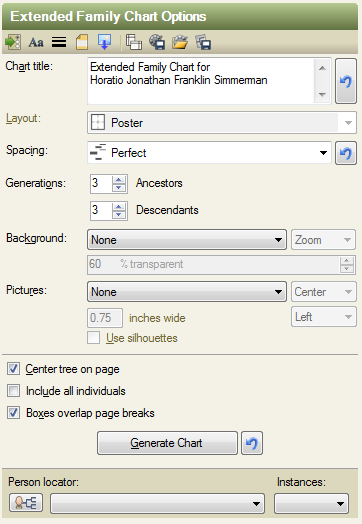
Task: Click the items-to-include toolbar icon with the green arrow
Action: [13, 42]
